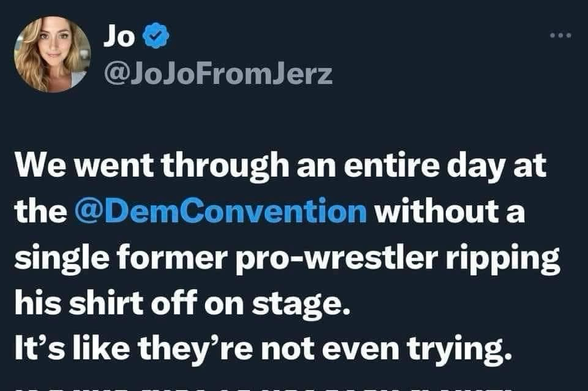588x391 pixels.
Task: Click the word "pro-wrestler"
Action: tap(336, 258)
